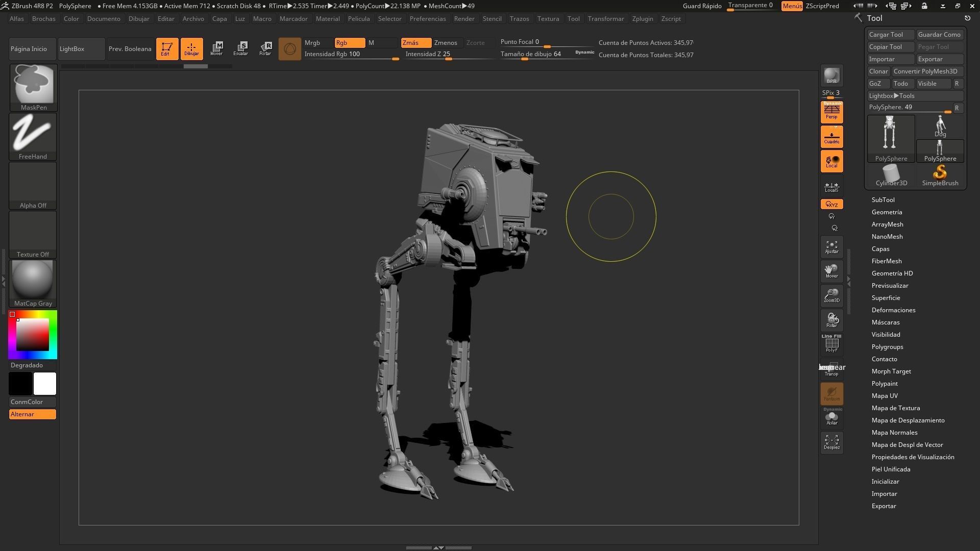Select the Dog tool thumbnail
The width and height of the screenshot is (980, 551).
tap(940, 127)
